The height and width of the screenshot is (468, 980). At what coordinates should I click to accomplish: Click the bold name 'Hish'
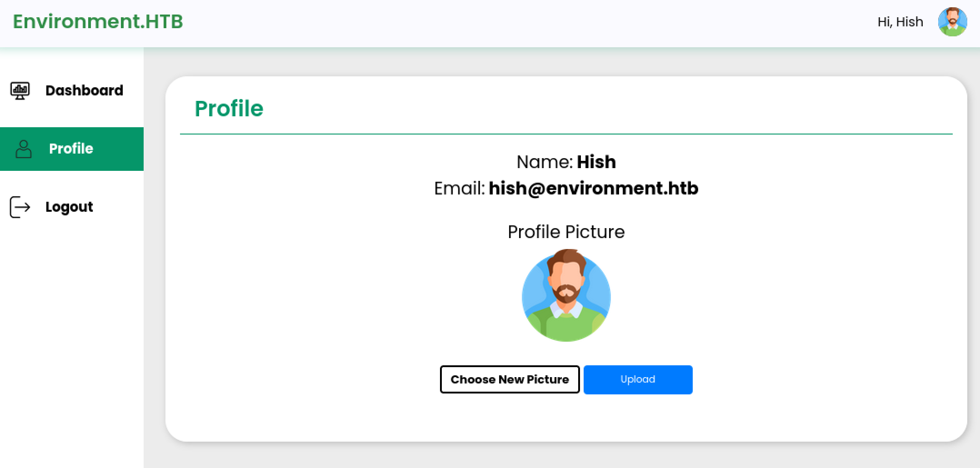pyautogui.click(x=596, y=162)
